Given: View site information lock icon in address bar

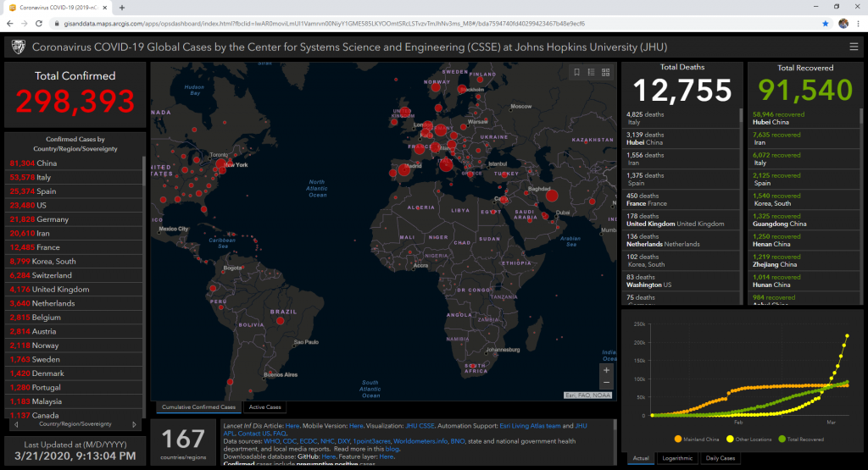Looking at the screenshot, I should click(57, 24).
